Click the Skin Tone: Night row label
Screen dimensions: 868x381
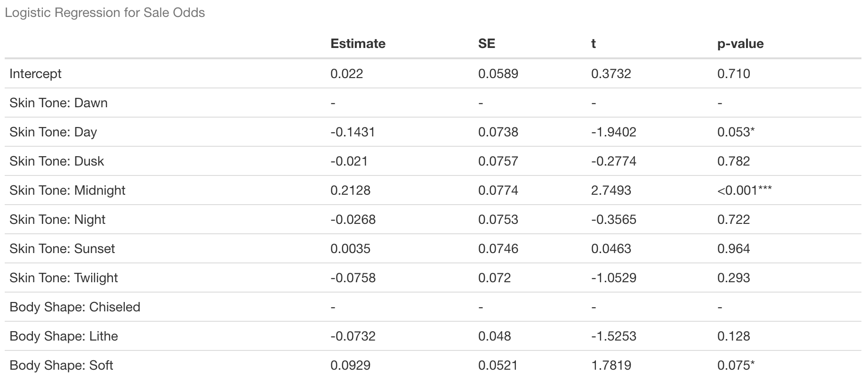point(57,220)
